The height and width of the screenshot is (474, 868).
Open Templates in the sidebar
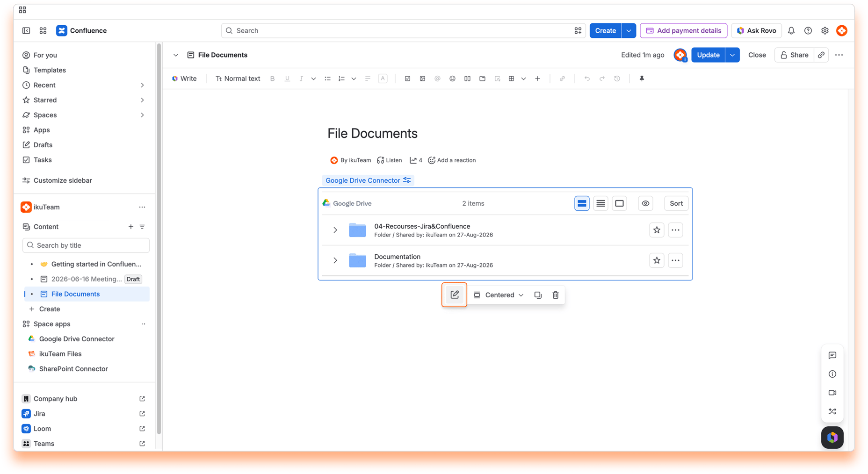pyautogui.click(x=50, y=70)
